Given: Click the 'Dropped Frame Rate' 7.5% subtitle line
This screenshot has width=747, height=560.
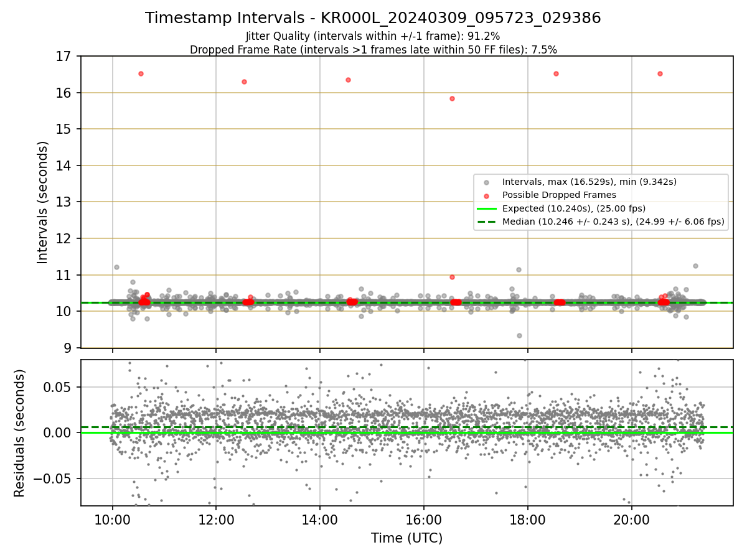Looking at the screenshot, I should [373, 49].
